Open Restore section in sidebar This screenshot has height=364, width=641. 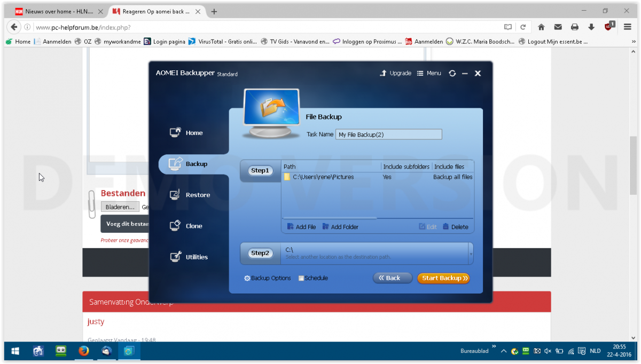click(190, 195)
